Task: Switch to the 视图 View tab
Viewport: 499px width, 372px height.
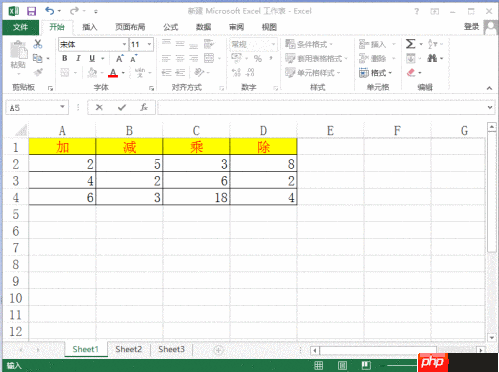Action: tap(269, 27)
